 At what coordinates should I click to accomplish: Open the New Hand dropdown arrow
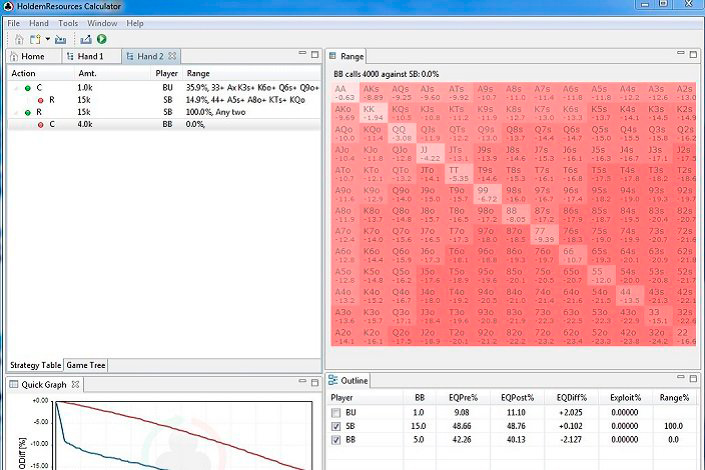(x=45, y=39)
